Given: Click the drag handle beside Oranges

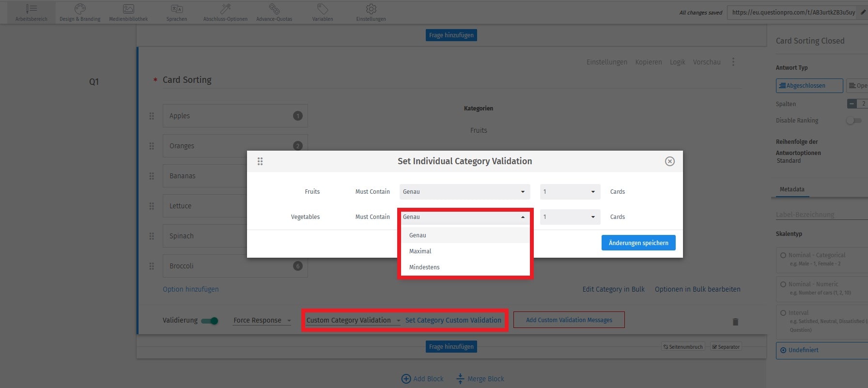Looking at the screenshot, I should click(x=152, y=146).
